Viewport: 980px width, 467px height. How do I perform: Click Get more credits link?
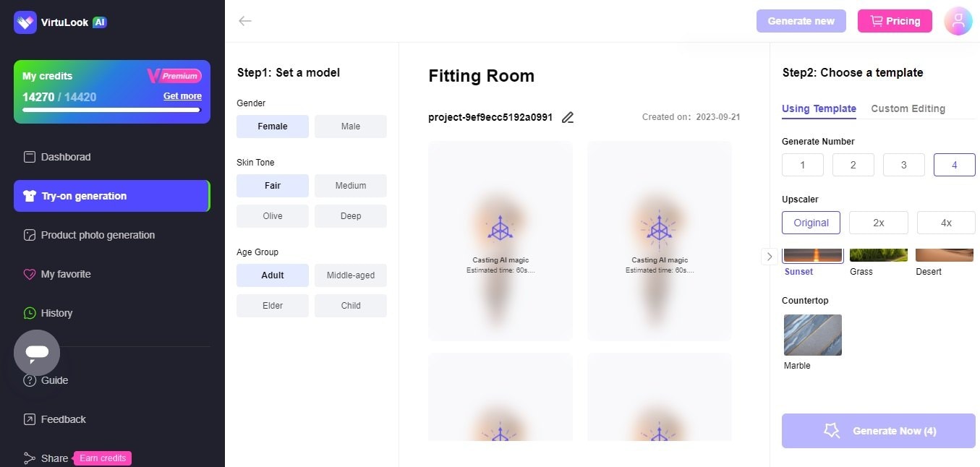point(182,96)
